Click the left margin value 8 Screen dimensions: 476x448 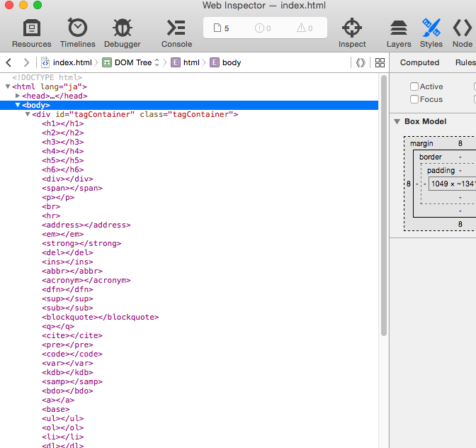pyautogui.click(x=409, y=184)
